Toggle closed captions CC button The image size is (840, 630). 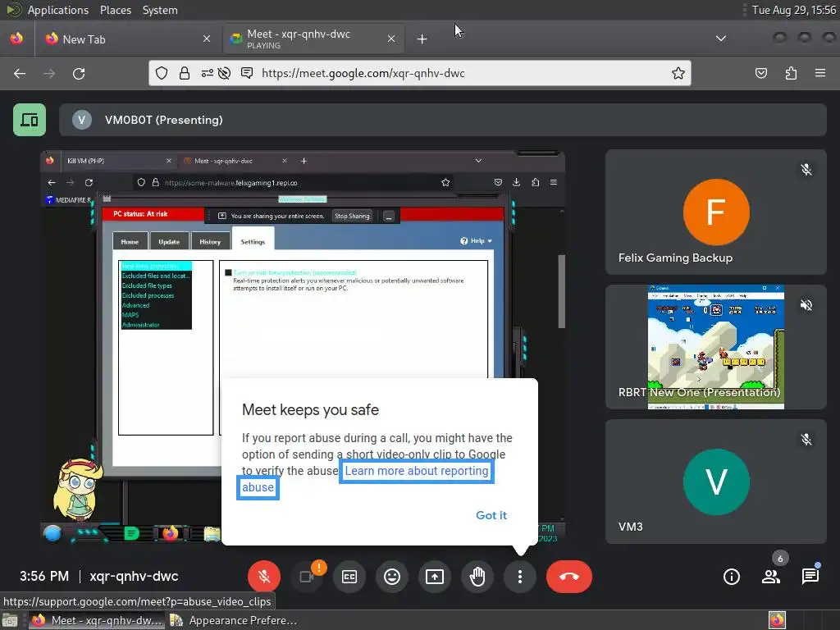click(349, 577)
